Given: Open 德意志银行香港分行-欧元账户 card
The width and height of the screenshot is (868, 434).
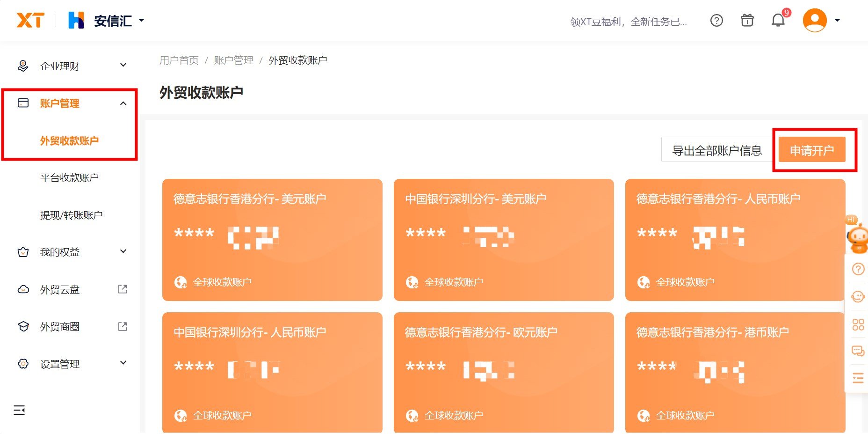Looking at the screenshot, I should pyautogui.click(x=504, y=372).
